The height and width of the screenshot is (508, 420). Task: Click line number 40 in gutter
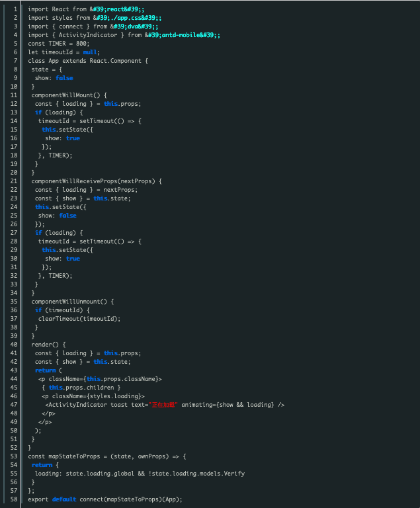click(15, 344)
